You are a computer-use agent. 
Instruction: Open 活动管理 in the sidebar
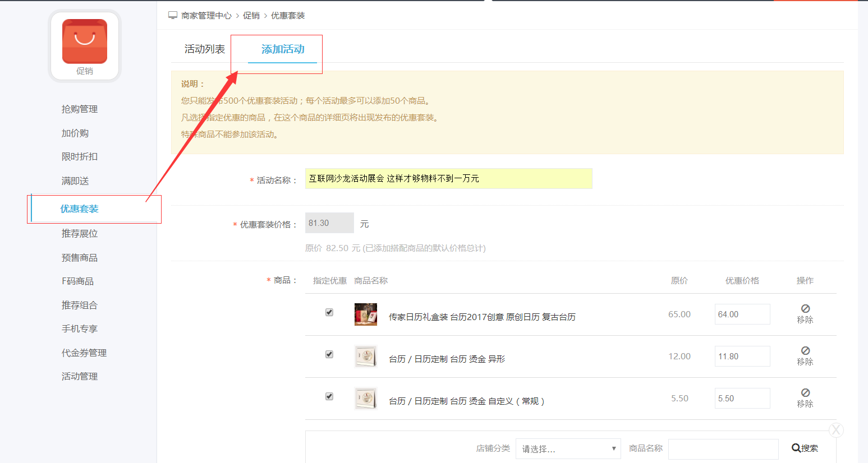pos(80,377)
